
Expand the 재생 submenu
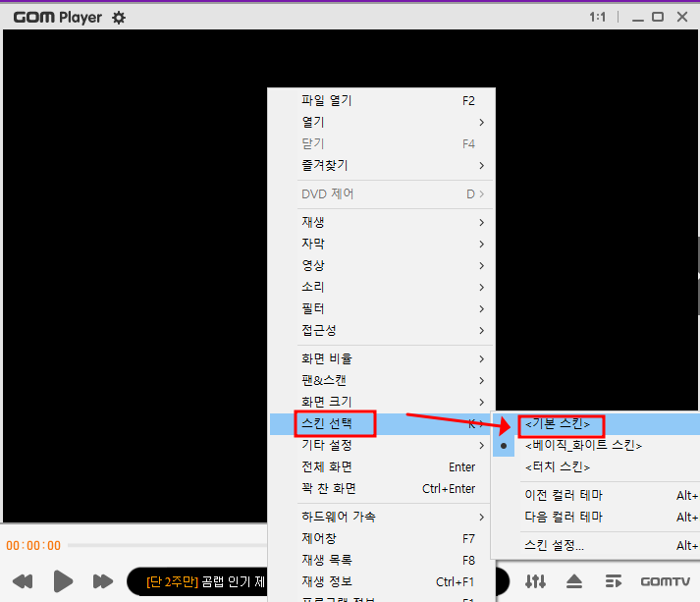tap(383, 222)
